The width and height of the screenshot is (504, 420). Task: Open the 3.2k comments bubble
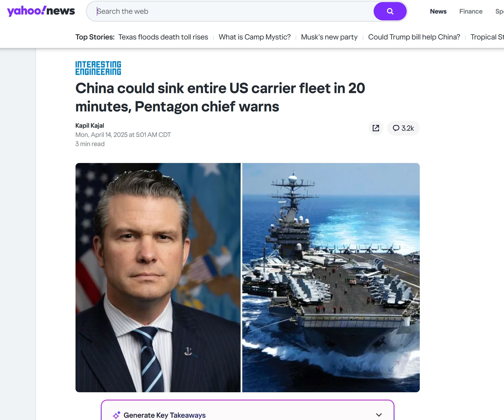pos(403,128)
